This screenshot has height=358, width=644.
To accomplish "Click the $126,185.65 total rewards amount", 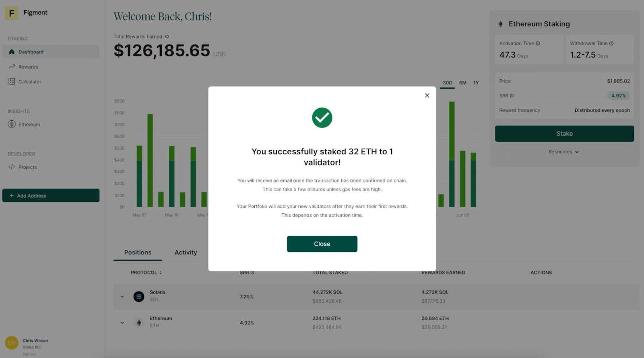I will (x=162, y=51).
